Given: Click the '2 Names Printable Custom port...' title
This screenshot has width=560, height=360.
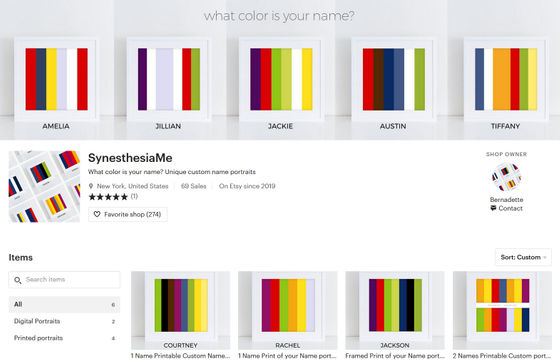Looking at the screenshot, I should pyautogui.click(x=502, y=356).
